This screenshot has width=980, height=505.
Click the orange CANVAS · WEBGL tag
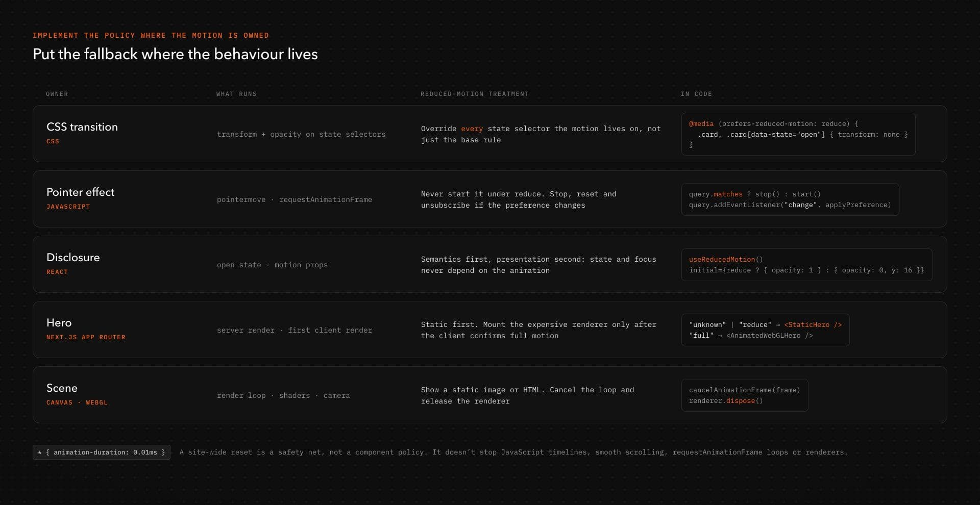click(x=77, y=402)
